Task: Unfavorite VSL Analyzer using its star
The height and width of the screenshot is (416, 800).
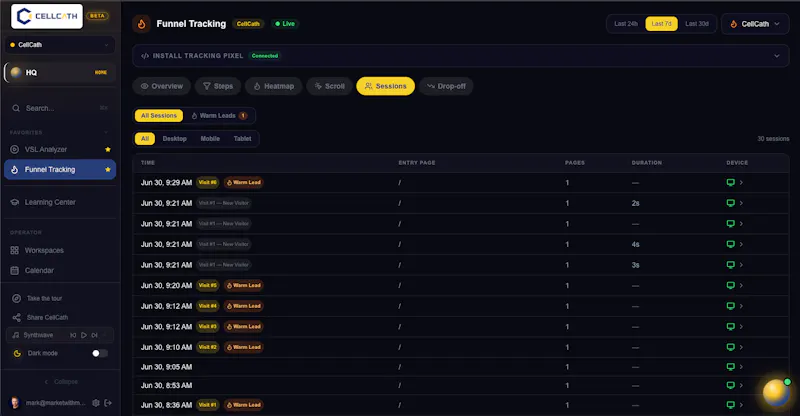Action: (x=108, y=150)
